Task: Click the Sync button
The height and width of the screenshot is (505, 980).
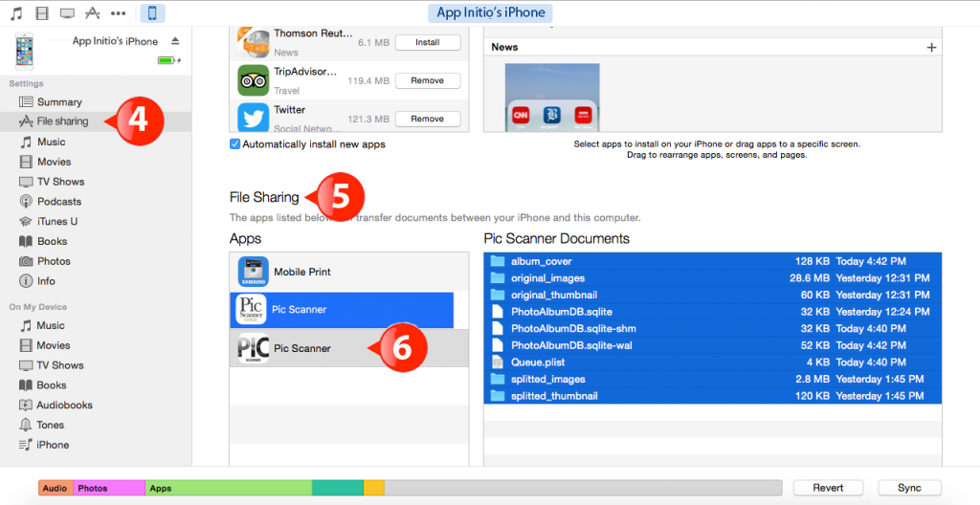Action: coord(909,488)
